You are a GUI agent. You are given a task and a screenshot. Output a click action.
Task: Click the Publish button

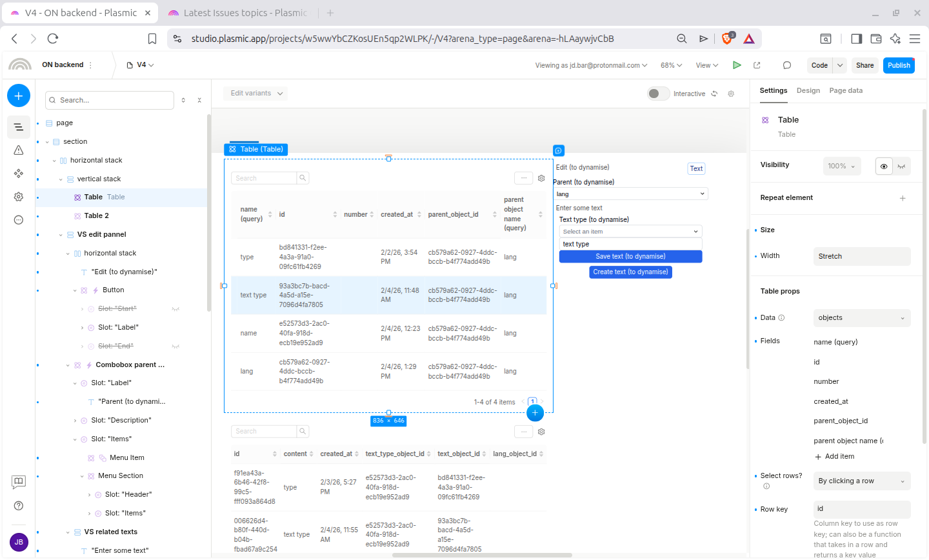click(898, 65)
